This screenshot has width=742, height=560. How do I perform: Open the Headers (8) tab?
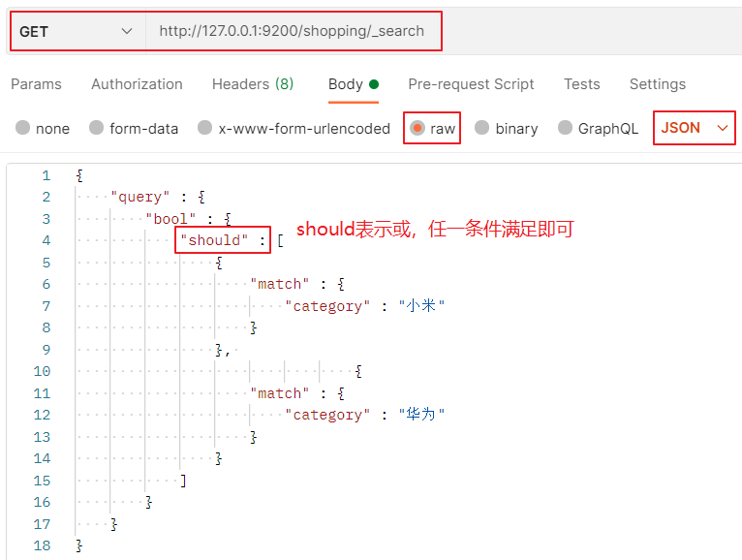[253, 84]
